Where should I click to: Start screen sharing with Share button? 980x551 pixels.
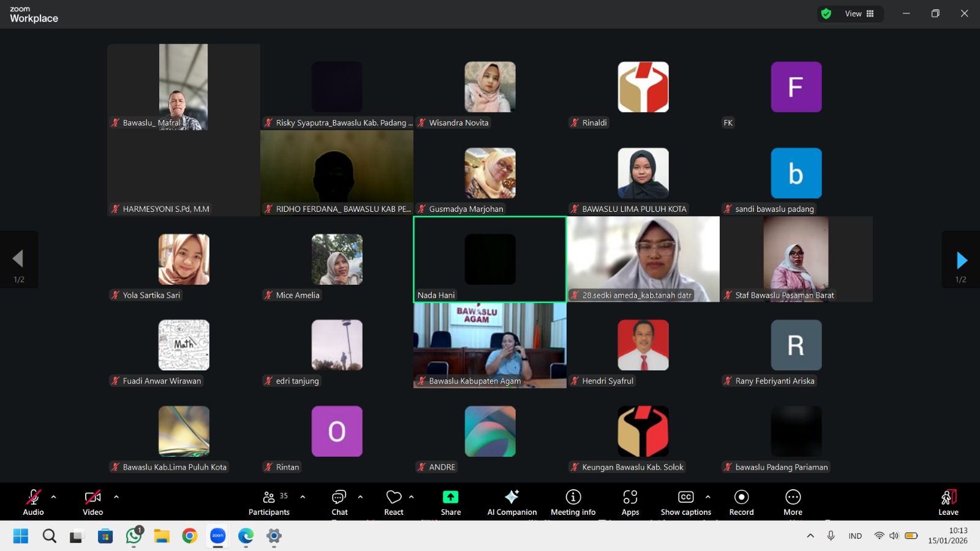click(451, 502)
